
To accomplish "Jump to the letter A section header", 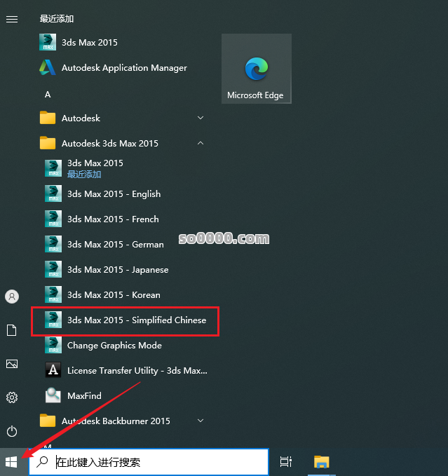I will coord(48,94).
